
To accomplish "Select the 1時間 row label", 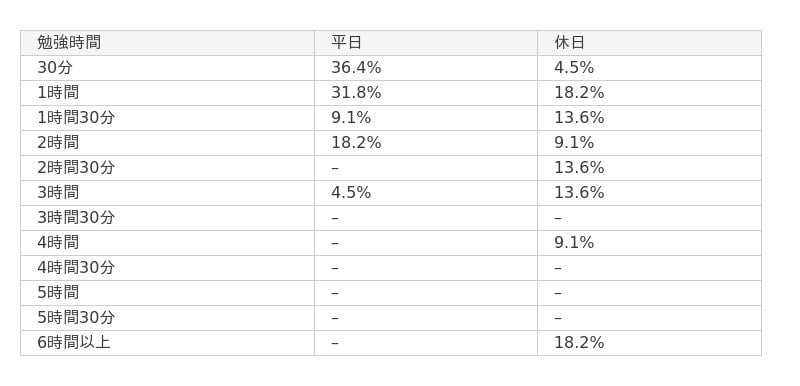I will click(x=58, y=92).
